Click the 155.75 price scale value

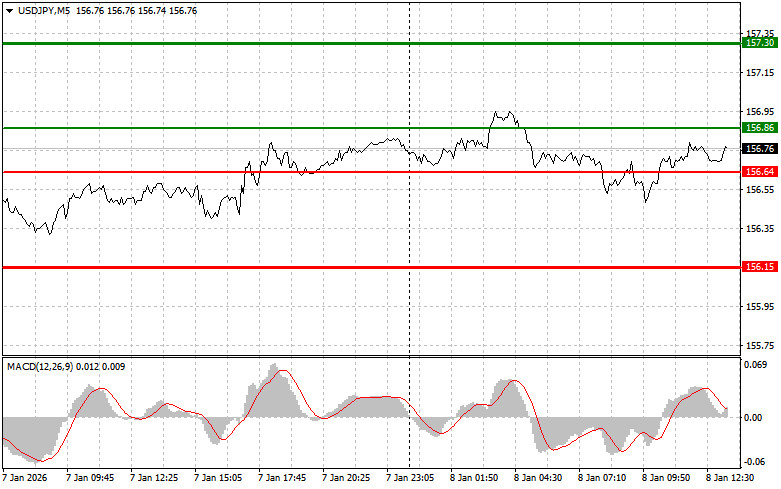click(x=760, y=346)
